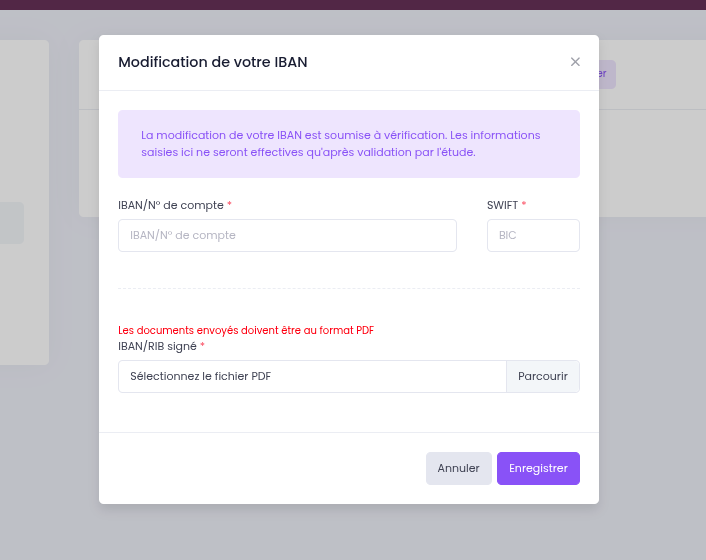Click the red asterisk beside IBAN/RIB signé
The image size is (706, 560).
202,345
